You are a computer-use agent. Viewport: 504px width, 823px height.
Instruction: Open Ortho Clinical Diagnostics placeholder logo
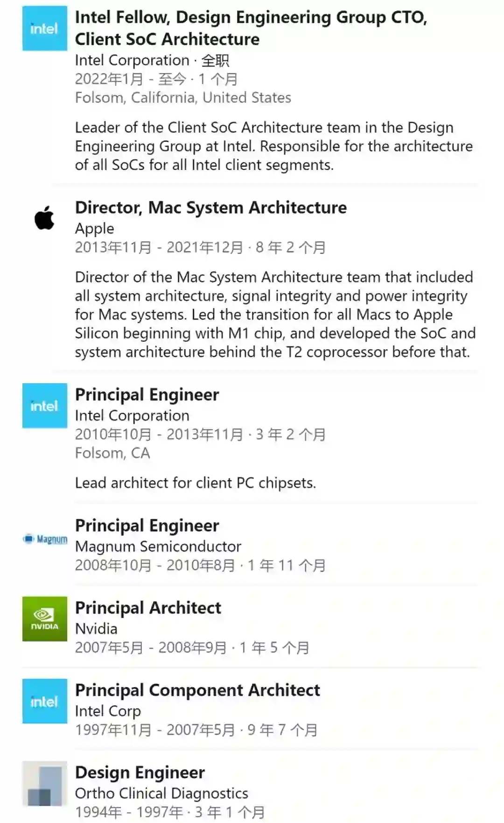point(45,784)
